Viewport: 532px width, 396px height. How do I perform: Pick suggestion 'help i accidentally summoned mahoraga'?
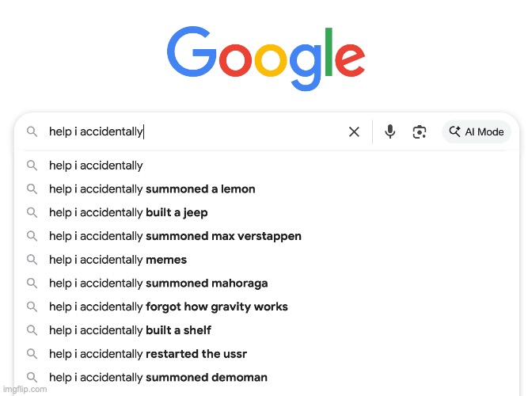[267, 283]
